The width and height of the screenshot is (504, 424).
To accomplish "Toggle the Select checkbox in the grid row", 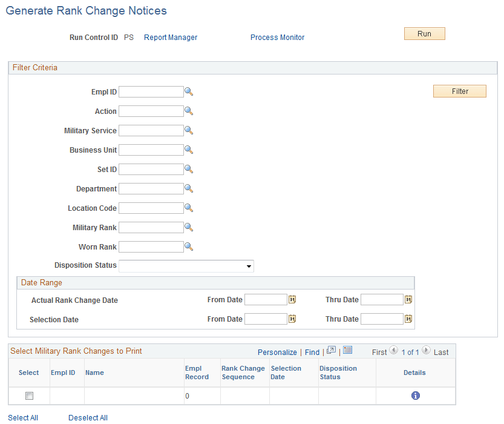I will click(x=28, y=395).
